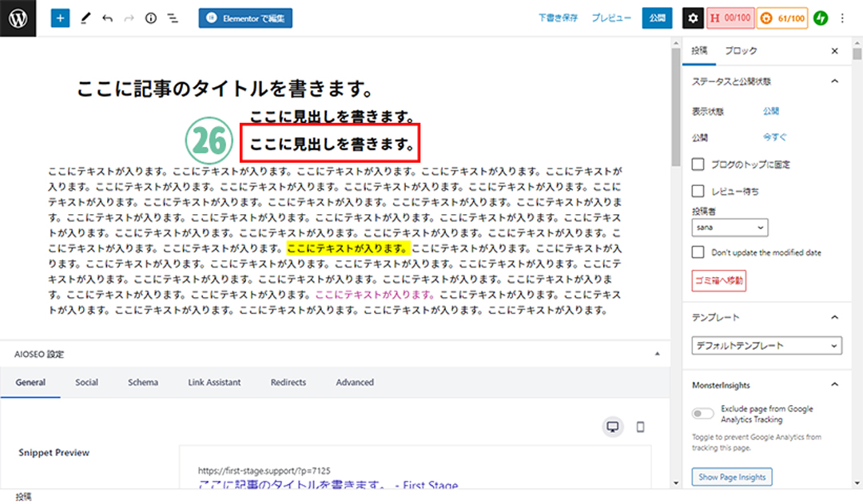Viewport: 863px width, 504px height.
Task: Check the ブログのトップに固定 checkbox
Action: [x=698, y=165]
